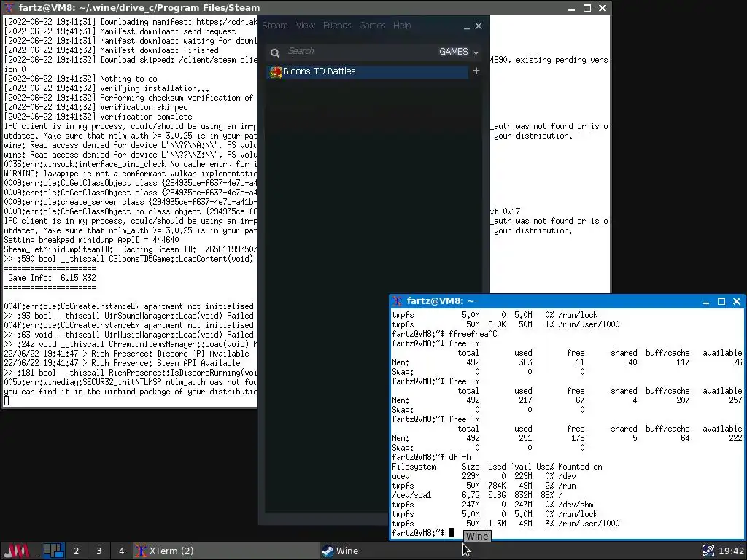
Task: Click the cursor block at bottom of Steam terminal
Action: (x=6, y=401)
